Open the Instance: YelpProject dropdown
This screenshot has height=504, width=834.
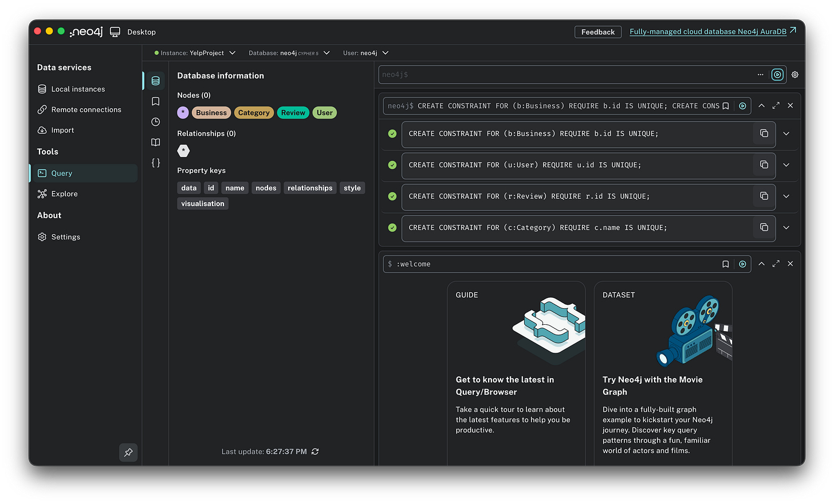(194, 53)
